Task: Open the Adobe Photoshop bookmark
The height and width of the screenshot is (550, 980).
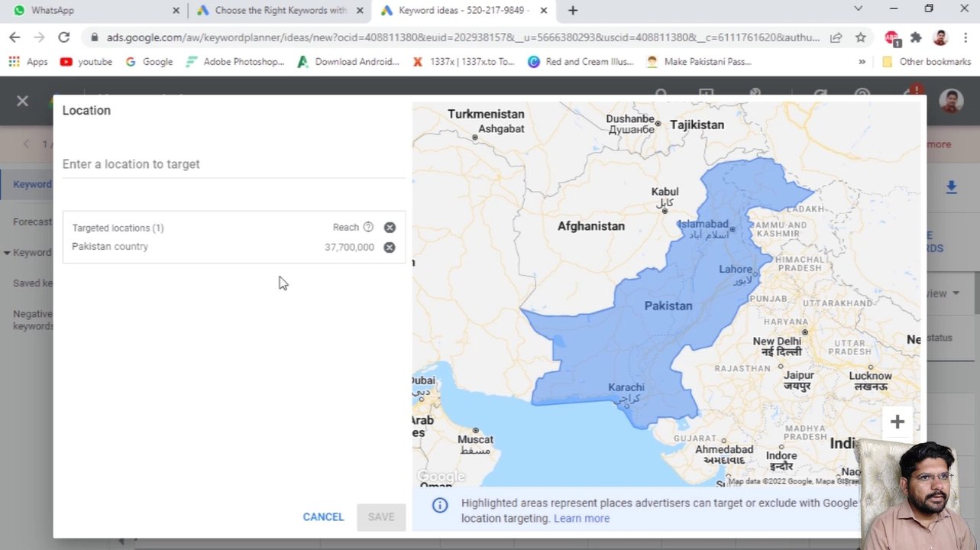Action: [x=234, y=62]
